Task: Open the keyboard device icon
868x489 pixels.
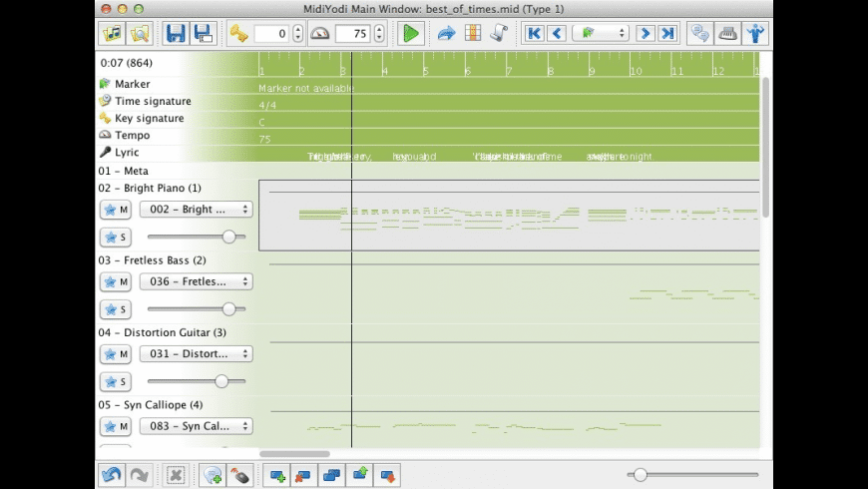Action: (728, 33)
